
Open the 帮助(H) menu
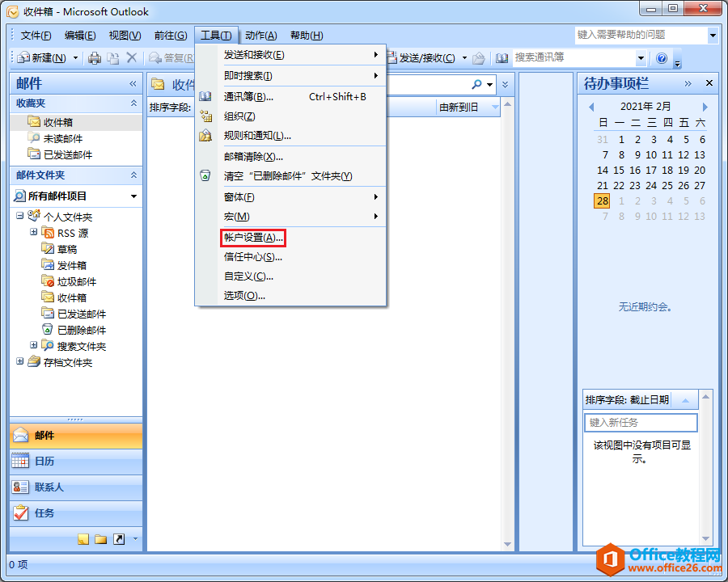click(307, 36)
